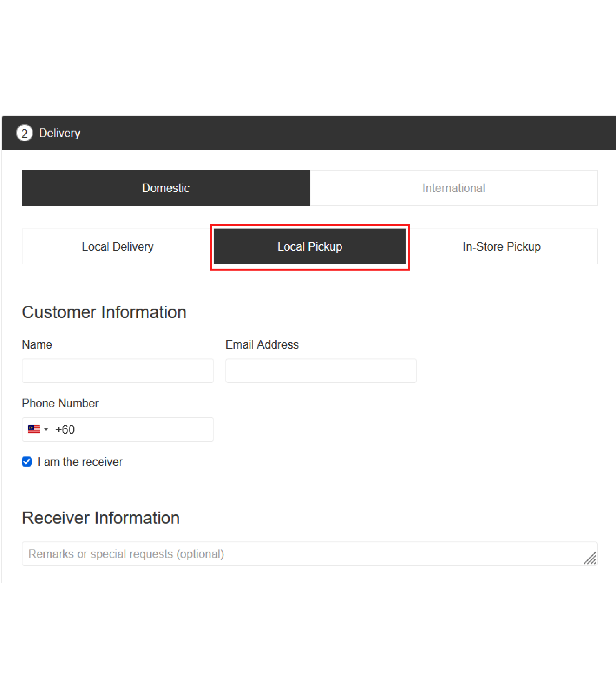Click the textarea resize handle

[x=590, y=558]
